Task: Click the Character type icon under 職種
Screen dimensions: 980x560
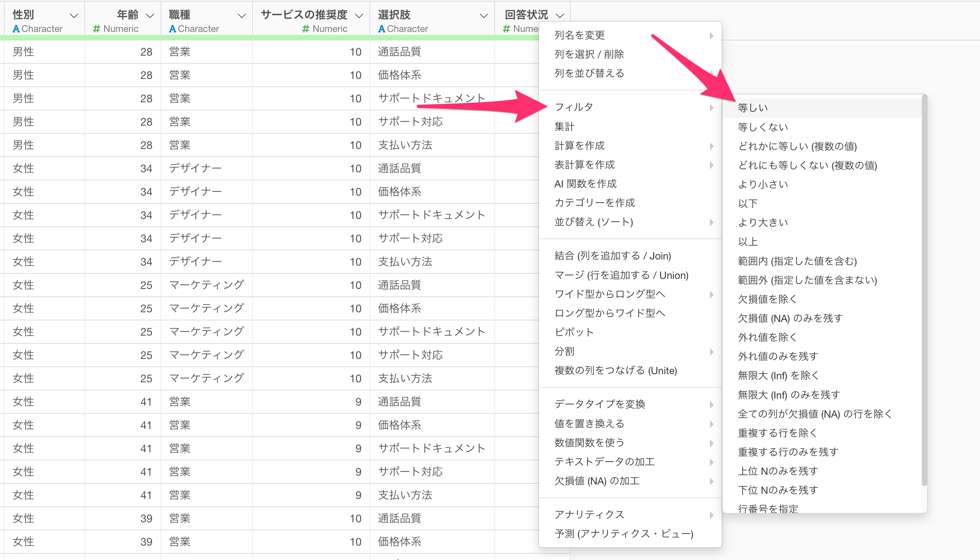Action: [173, 29]
